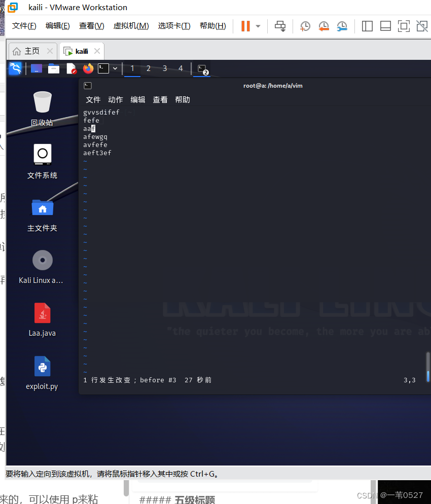Select the terminal window taskbar button
The width and height of the screenshot is (431, 504).
202,69
